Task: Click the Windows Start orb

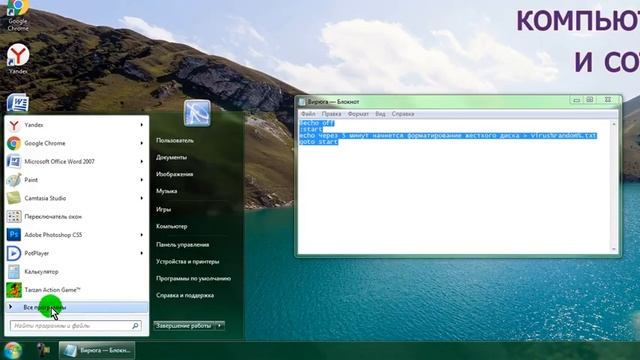Action: [13, 351]
